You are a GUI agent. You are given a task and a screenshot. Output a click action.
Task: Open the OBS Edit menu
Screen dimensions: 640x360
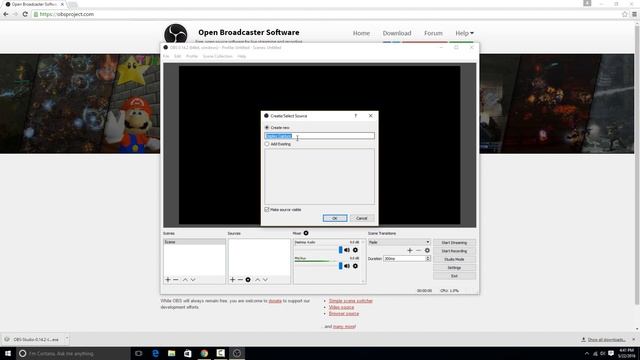(177, 56)
